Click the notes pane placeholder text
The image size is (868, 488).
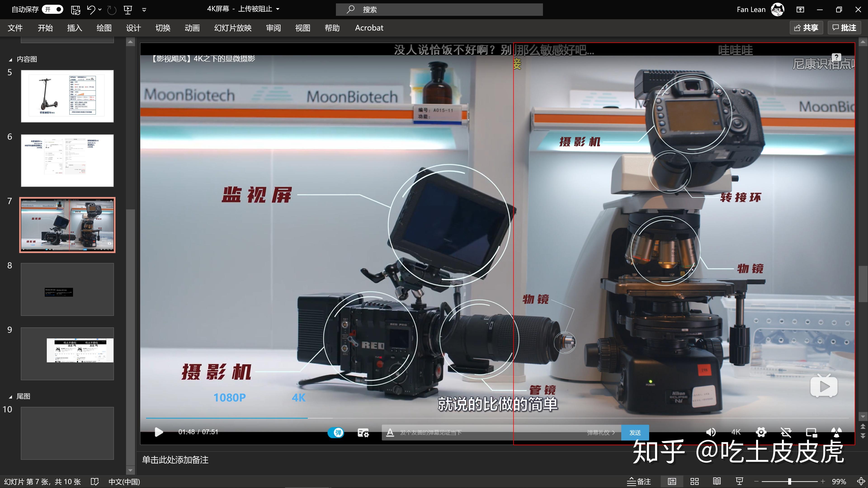[175, 460]
